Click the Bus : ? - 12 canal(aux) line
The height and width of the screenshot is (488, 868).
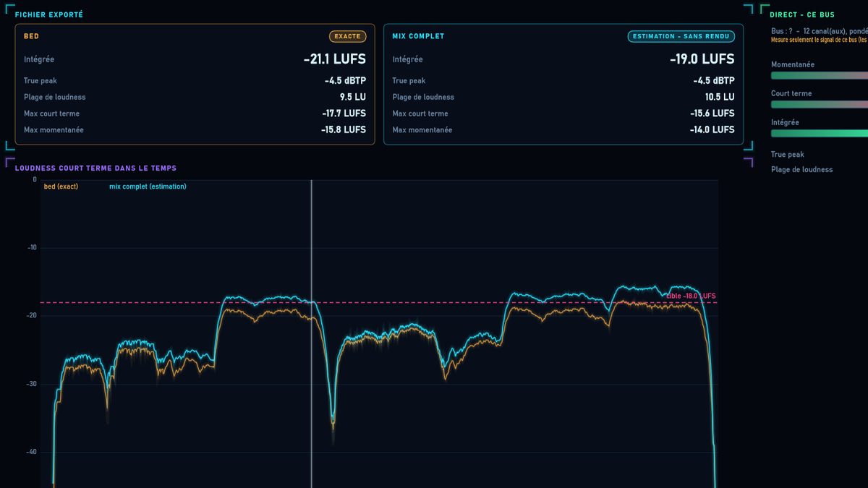[x=820, y=32]
